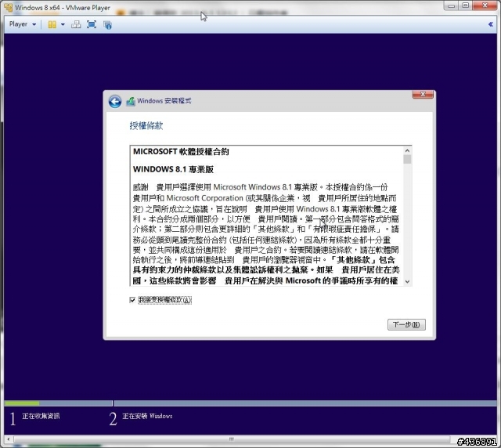Click the license text scrollbar thumb
Image resolution: width=501 pixels, height=448 pixels.
tap(407, 159)
